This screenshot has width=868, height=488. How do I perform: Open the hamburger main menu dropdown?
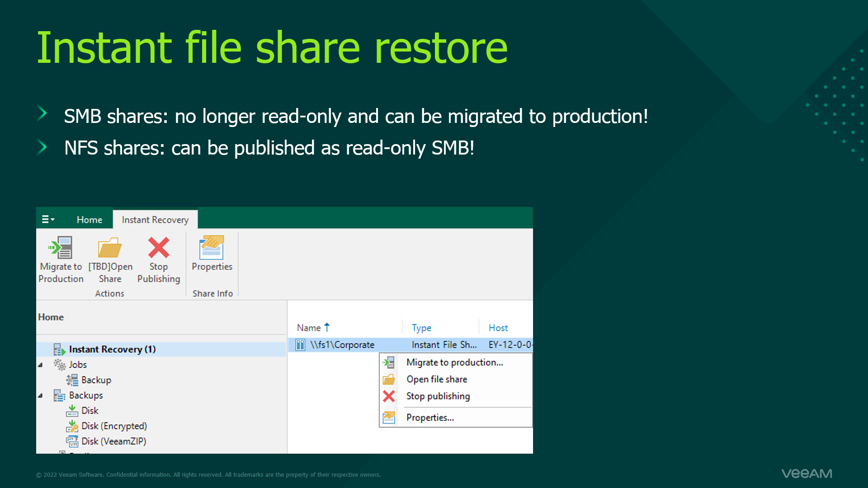pos(48,220)
